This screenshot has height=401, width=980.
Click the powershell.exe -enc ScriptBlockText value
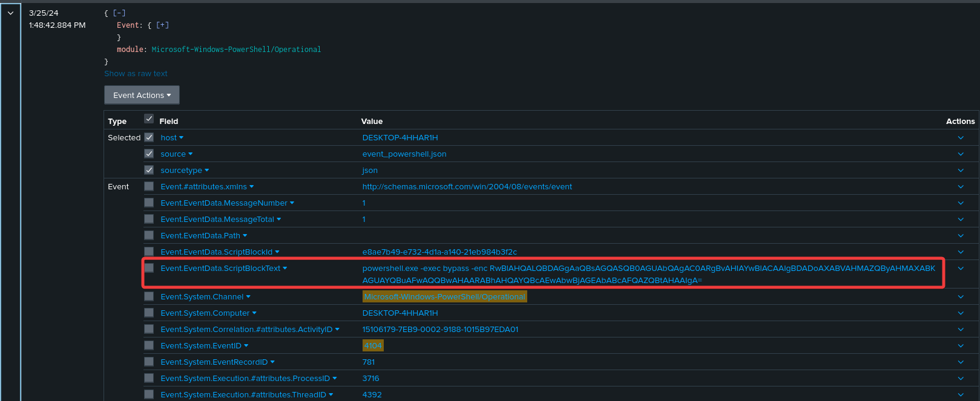coord(649,275)
